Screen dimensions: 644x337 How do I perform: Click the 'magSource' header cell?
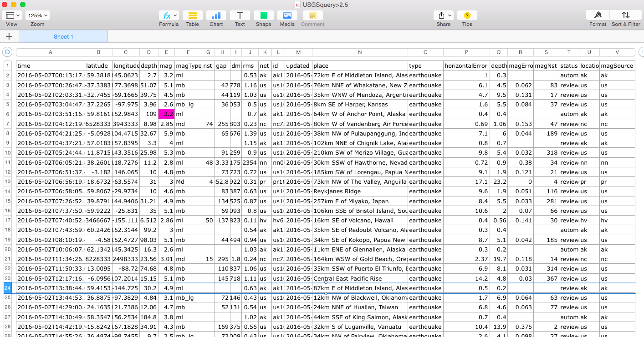click(x=617, y=65)
